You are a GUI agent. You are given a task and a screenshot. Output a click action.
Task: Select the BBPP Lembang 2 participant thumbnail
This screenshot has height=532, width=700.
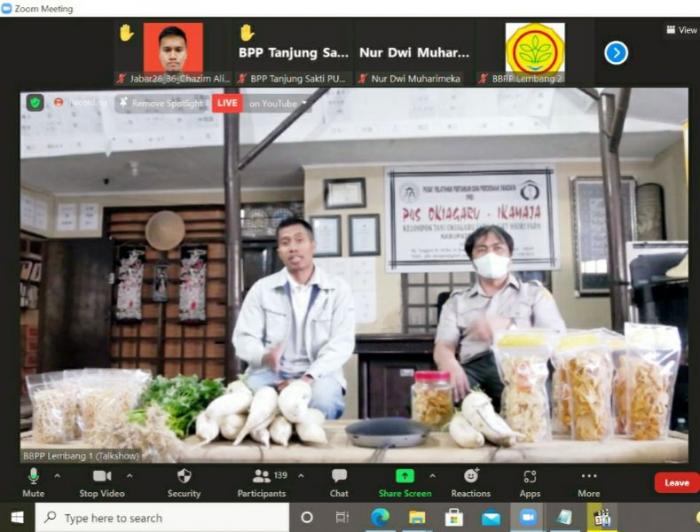click(534, 53)
